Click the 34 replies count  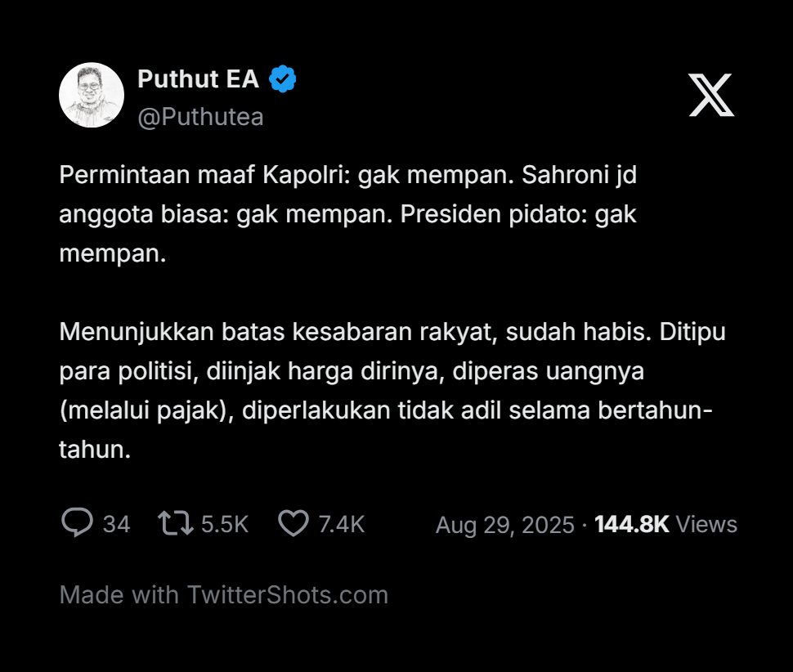pos(116,524)
